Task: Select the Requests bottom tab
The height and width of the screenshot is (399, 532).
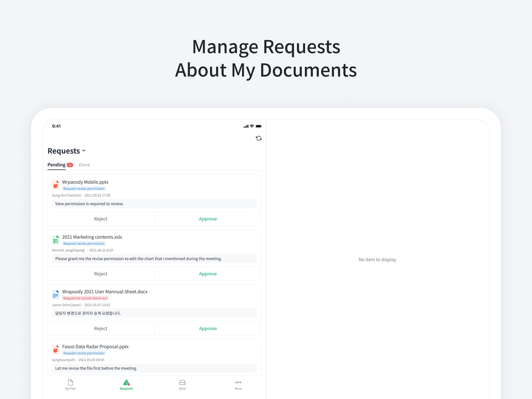Action: [127, 385]
